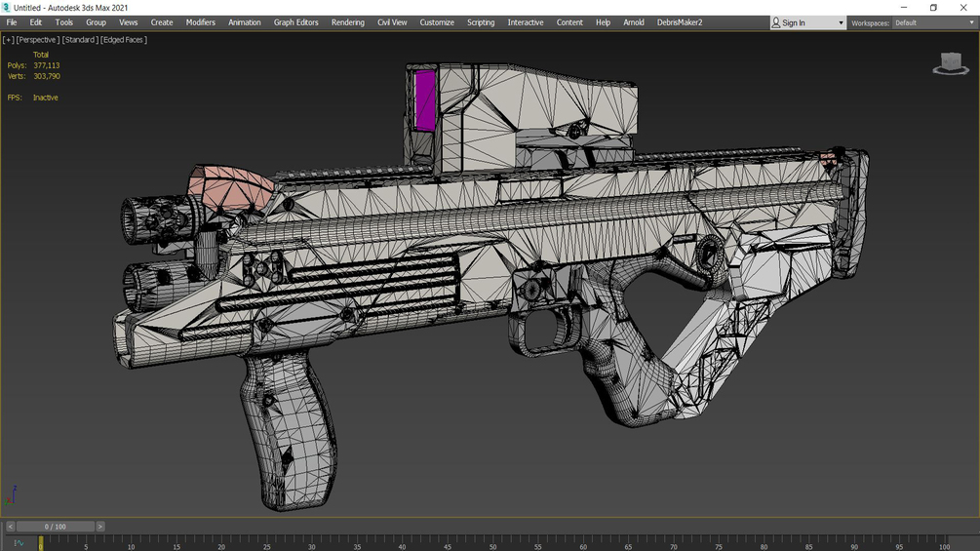The width and height of the screenshot is (980, 551).
Task: Open the Mini Curve Editor icon beside the timeline
Action: (x=19, y=543)
